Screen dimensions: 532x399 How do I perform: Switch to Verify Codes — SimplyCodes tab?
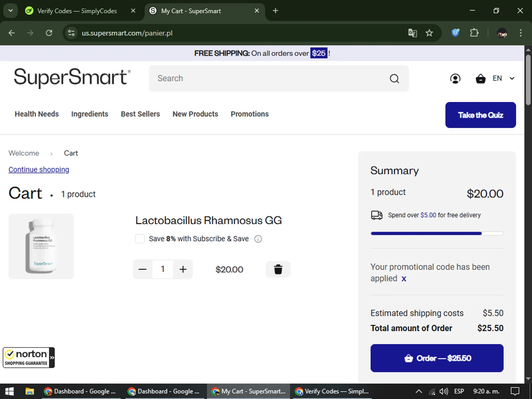(x=77, y=11)
